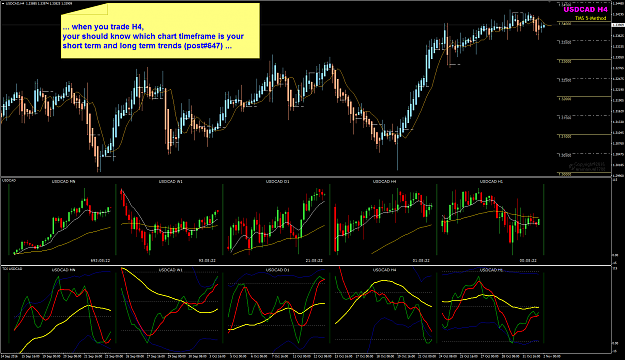Click the current price tag on the price scale
Screen dimensions: 625x360
click(x=617, y=25)
